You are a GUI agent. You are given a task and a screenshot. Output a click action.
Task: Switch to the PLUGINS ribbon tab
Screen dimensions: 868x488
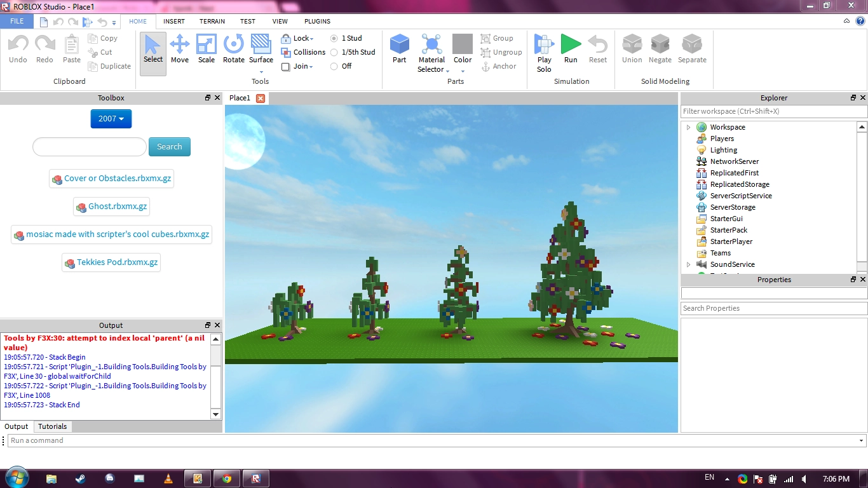pyautogui.click(x=318, y=21)
